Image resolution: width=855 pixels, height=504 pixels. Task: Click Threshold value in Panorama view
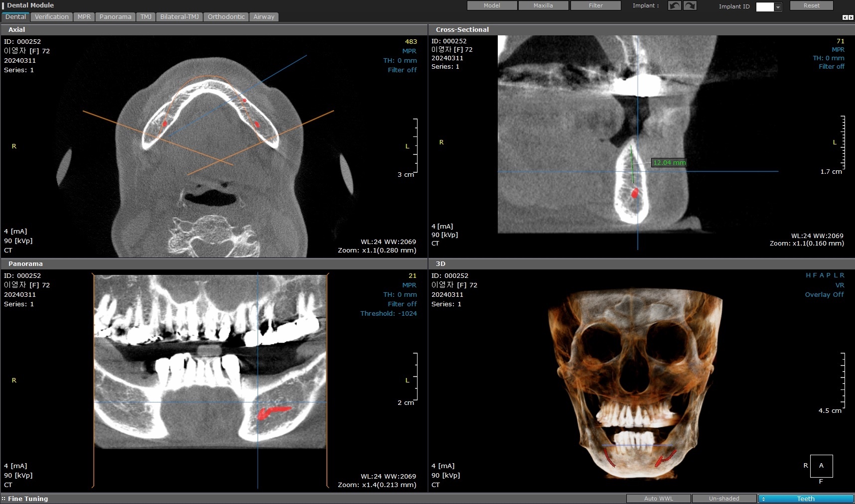click(x=388, y=314)
